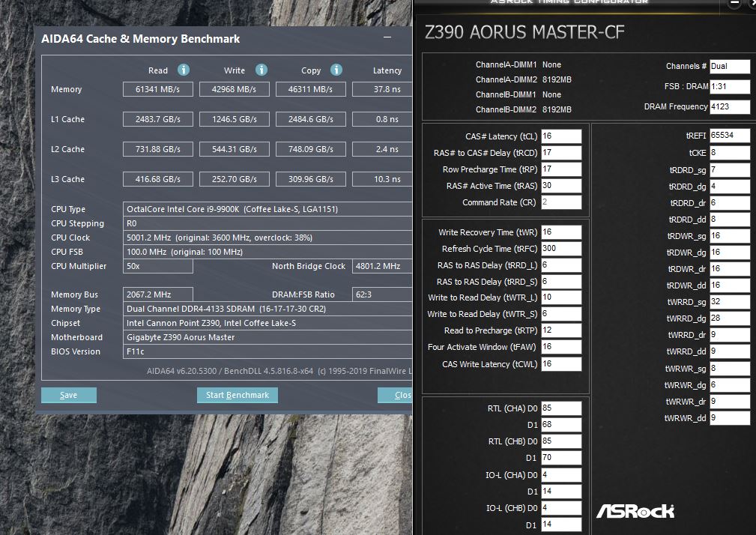The height and width of the screenshot is (535, 756).
Task: Select the Memory Copy value 46311 MB/s
Action: coord(310,89)
